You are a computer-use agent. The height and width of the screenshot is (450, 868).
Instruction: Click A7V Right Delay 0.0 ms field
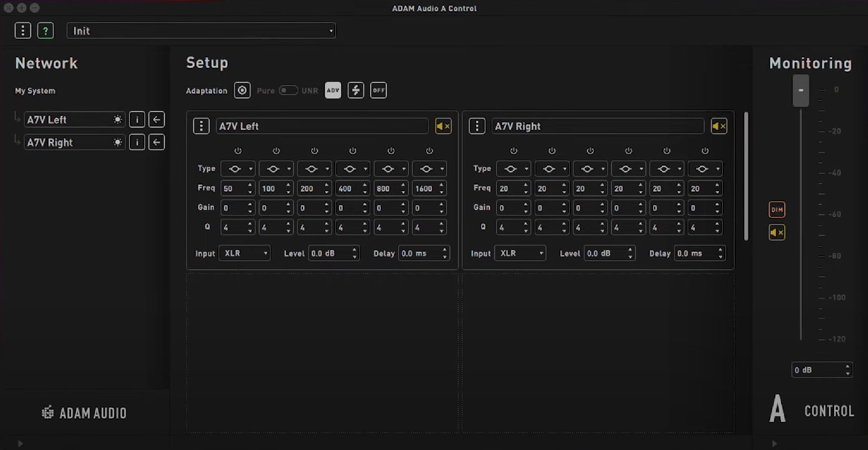(700, 253)
